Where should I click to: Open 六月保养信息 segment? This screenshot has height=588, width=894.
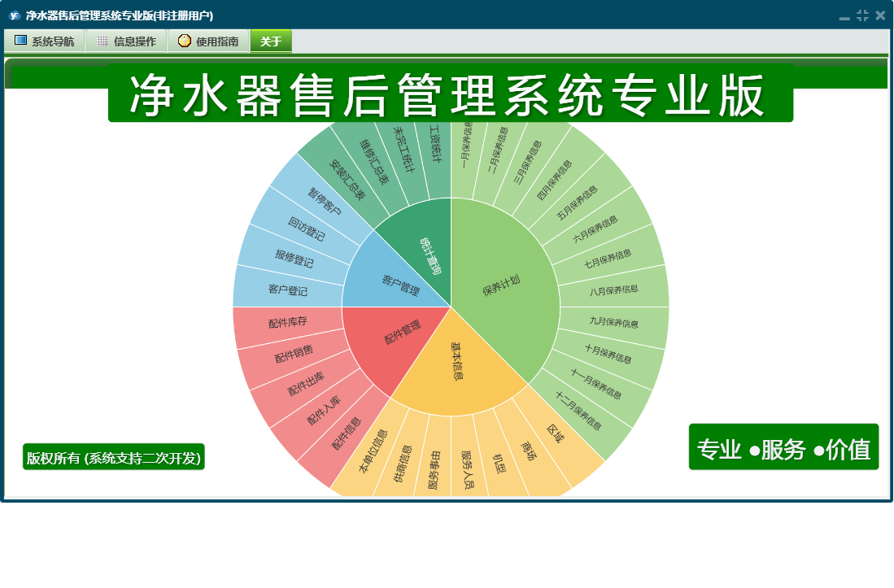click(595, 229)
